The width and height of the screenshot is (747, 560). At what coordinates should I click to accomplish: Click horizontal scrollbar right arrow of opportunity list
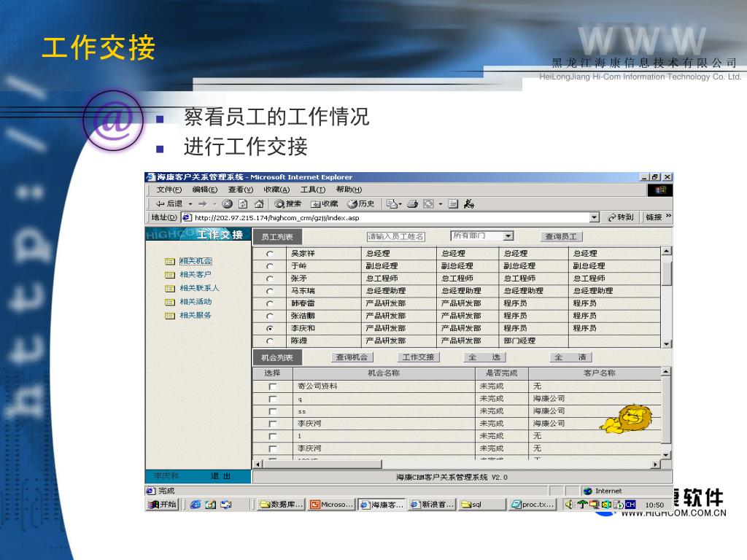tap(656, 464)
